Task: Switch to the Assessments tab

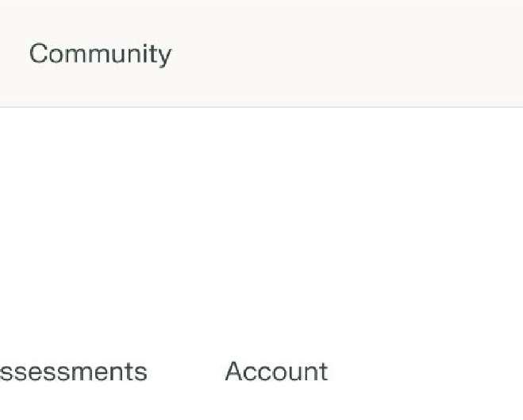Action: pos(73,372)
